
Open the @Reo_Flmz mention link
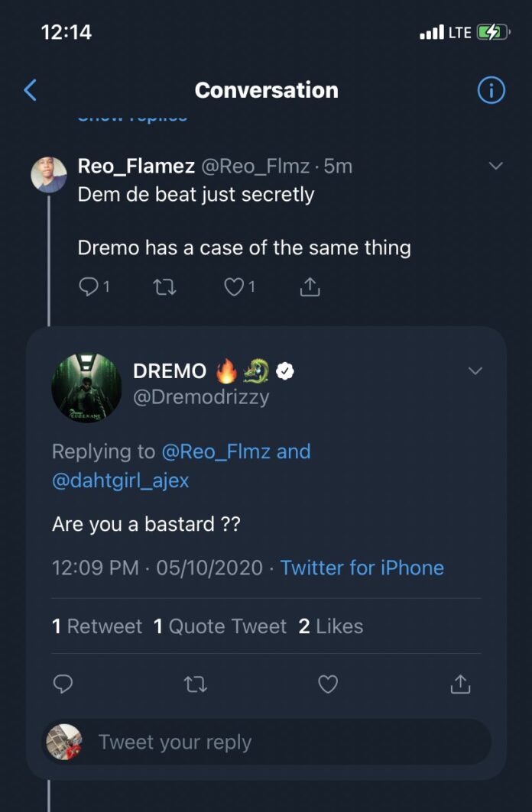pyautogui.click(x=216, y=451)
